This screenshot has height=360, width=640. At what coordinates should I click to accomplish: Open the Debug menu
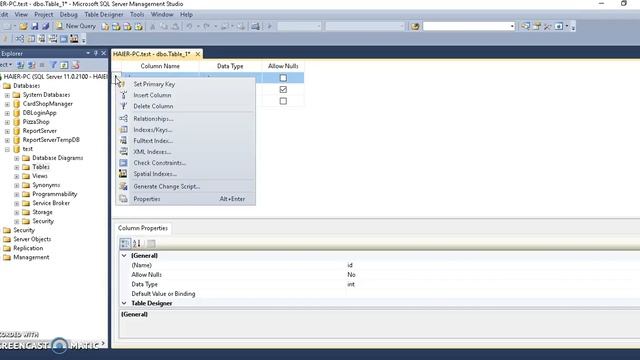[69, 14]
